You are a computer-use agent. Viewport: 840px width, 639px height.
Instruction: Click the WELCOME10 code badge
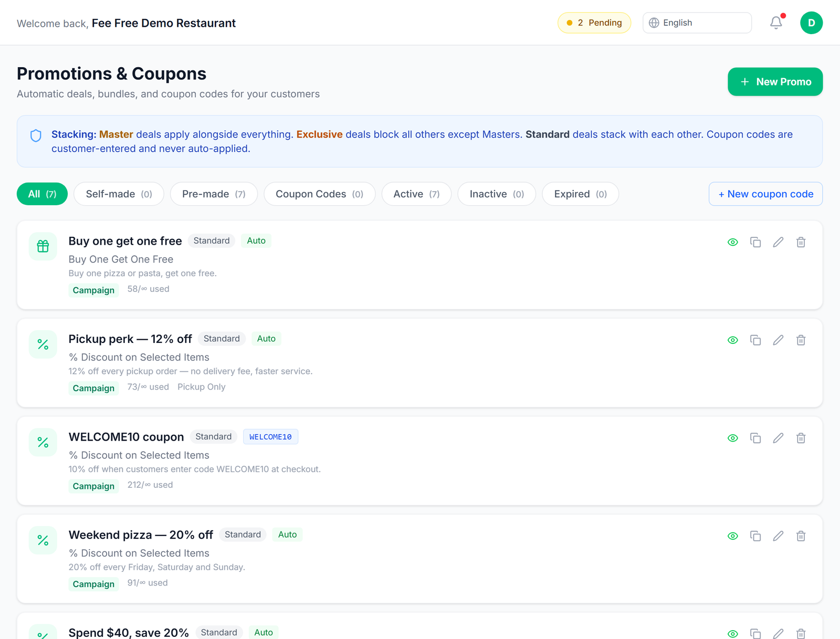tap(270, 437)
